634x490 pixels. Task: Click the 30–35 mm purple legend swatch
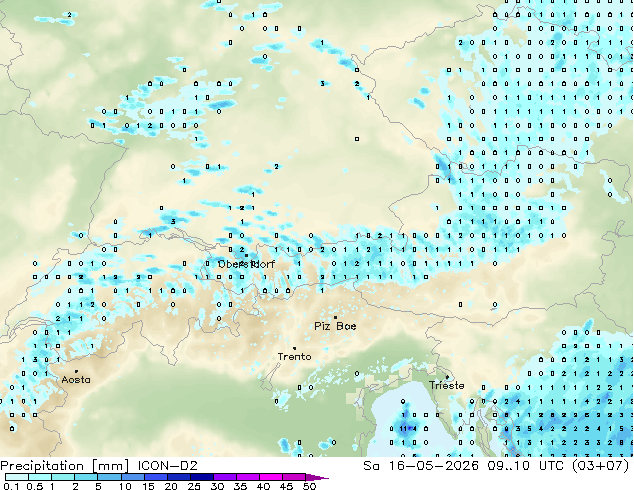coord(225,477)
